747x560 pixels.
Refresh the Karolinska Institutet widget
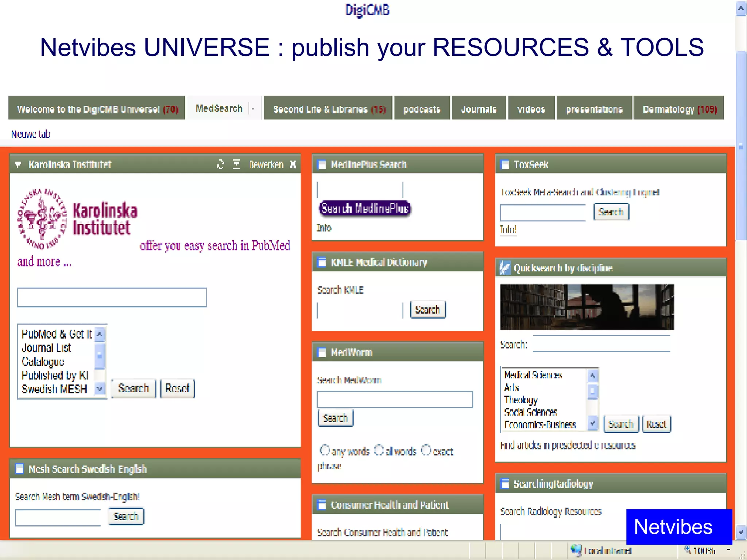coord(220,164)
